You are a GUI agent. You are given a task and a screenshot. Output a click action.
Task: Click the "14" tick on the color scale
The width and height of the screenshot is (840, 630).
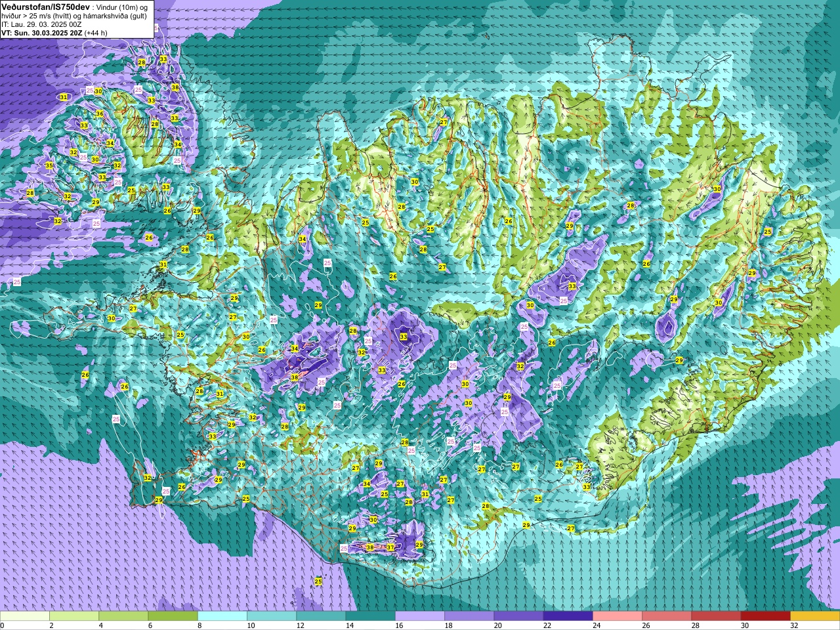(350, 625)
